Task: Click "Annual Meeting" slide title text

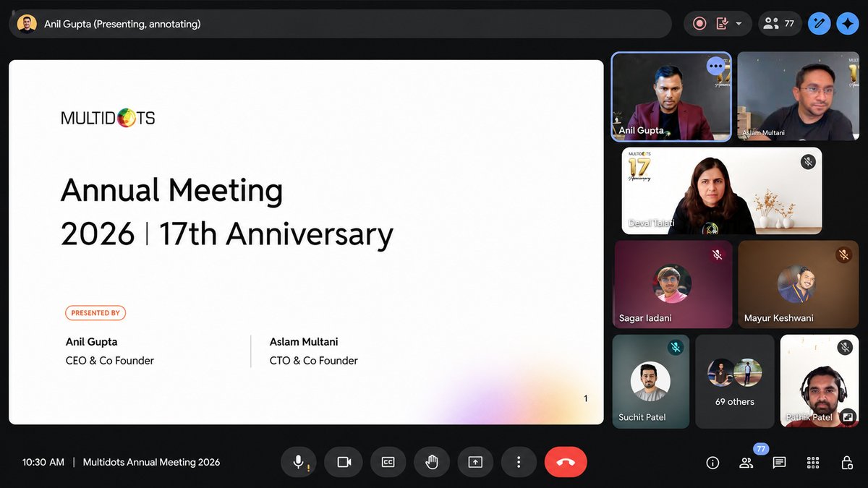Action: click(x=171, y=191)
